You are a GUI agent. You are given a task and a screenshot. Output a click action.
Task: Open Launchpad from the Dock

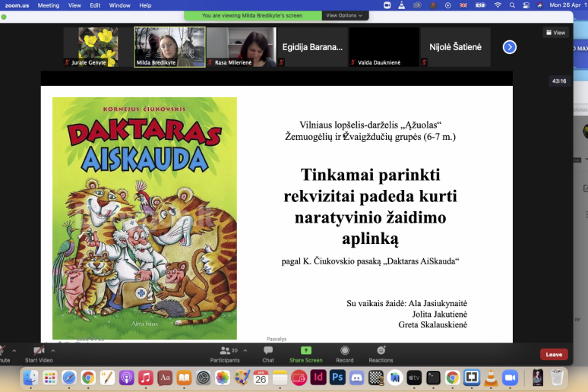tap(49, 378)
